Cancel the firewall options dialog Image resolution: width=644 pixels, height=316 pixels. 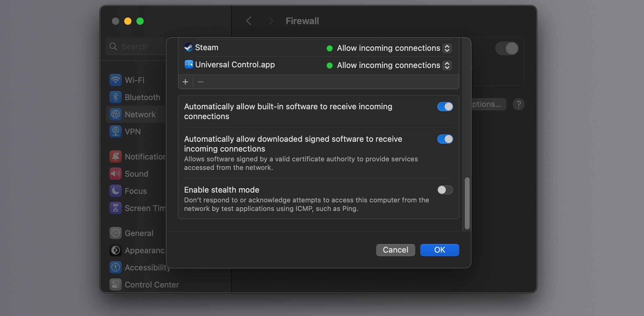click(395, 250)
